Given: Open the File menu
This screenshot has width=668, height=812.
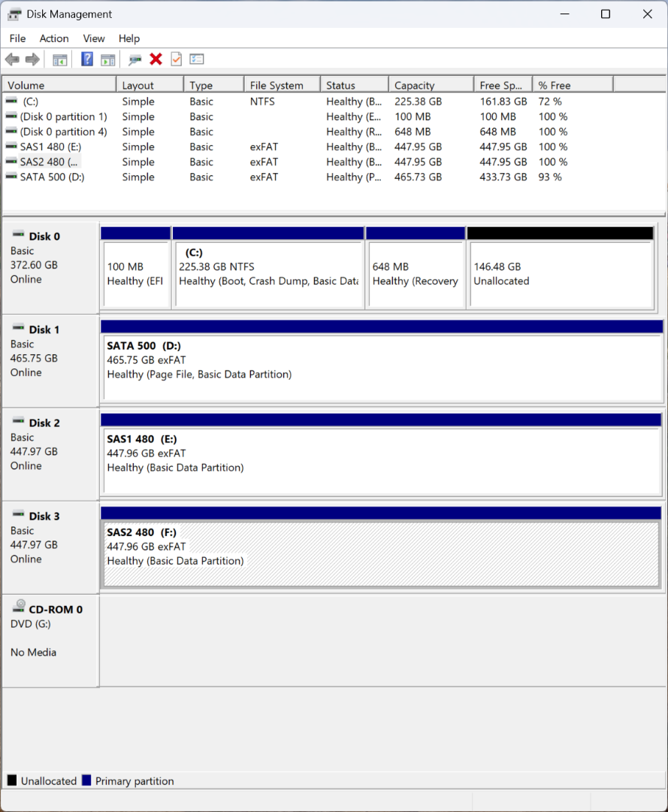Looking at the screenshot, I should [17, 39].
